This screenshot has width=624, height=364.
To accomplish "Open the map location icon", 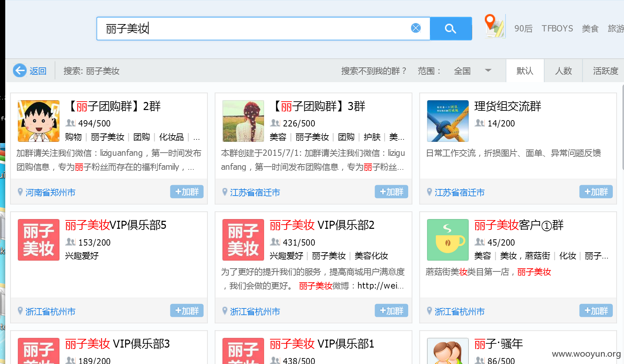I will tap(495, 26).
